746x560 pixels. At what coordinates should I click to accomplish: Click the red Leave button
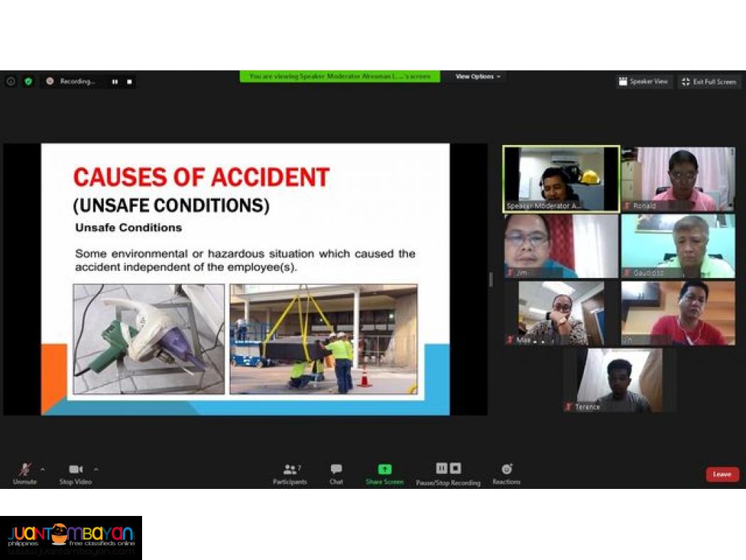722,474
